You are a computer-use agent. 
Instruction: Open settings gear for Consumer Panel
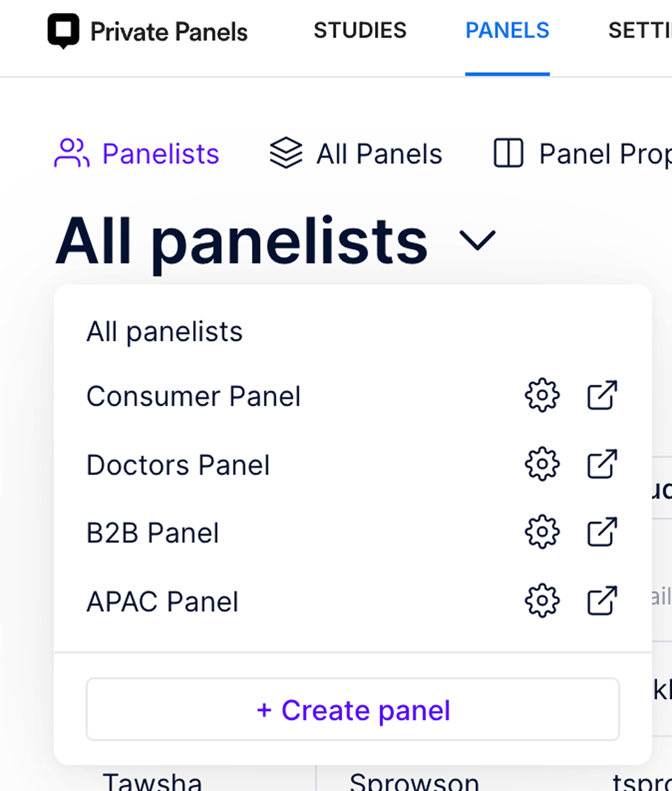pos(542,395)
